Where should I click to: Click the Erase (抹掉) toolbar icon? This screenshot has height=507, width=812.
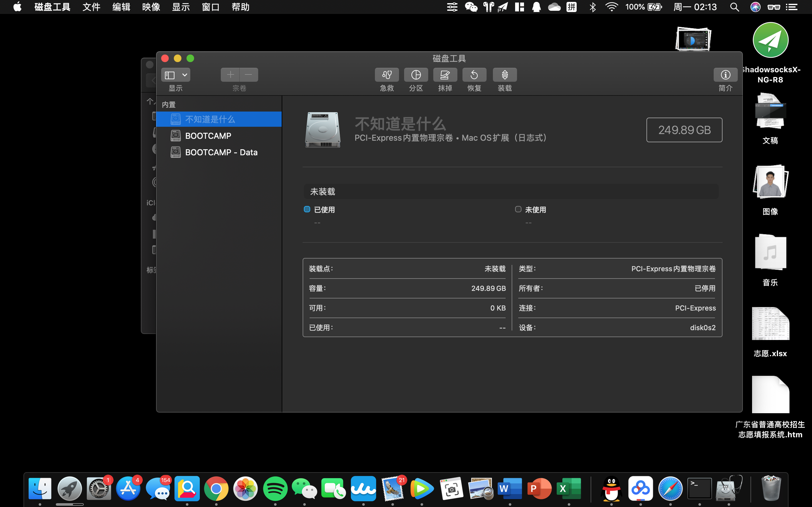coord(445,74)
